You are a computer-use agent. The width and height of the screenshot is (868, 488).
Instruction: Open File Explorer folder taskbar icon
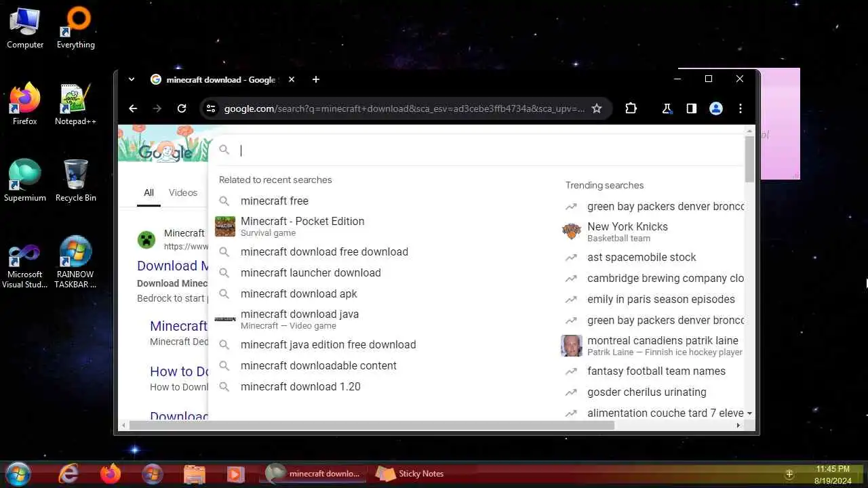[x=194, y=474]
